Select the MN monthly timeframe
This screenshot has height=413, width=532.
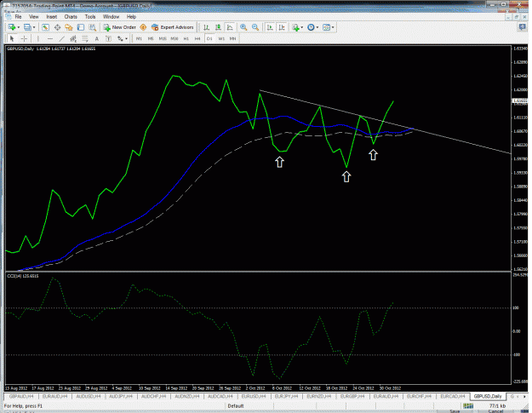pos(232,38)
